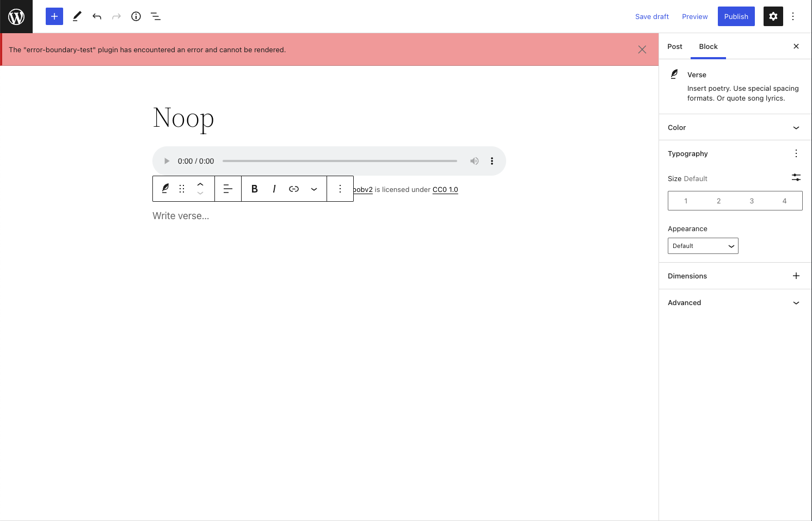Image resolution: width=812 pixels, height=521 pixels.
Task: Mute the audio player volume
Action: 475,161
